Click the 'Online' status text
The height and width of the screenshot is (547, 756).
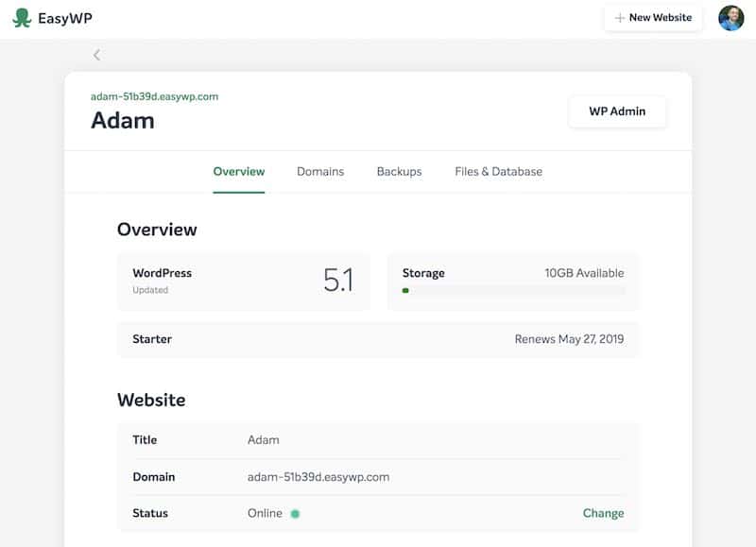tap(265, 513)
